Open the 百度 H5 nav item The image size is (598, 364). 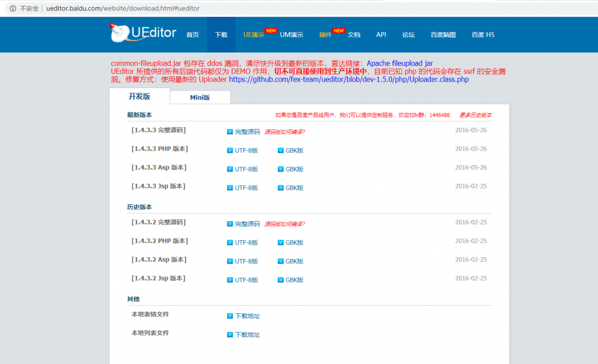pos(483,34)
